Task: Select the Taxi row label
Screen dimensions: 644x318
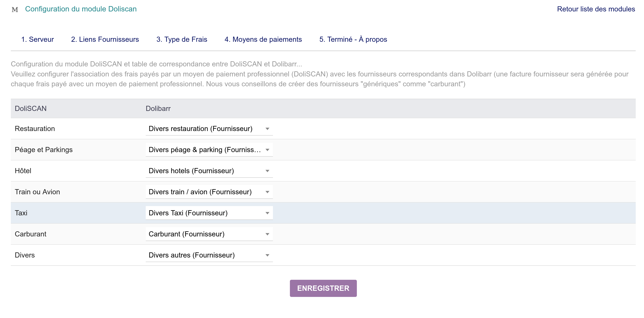Action: (x=21, y=213)
